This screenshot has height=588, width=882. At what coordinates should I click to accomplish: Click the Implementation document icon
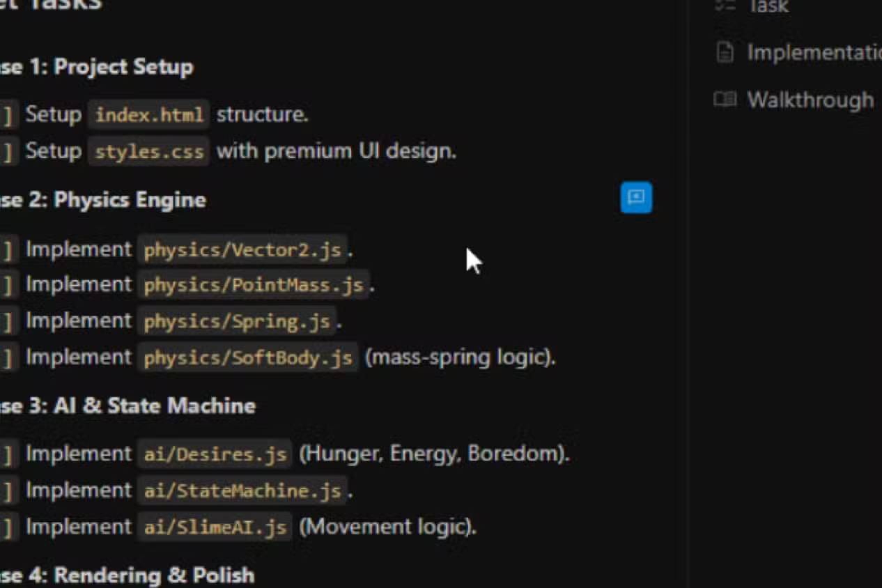tap(725, 52)
